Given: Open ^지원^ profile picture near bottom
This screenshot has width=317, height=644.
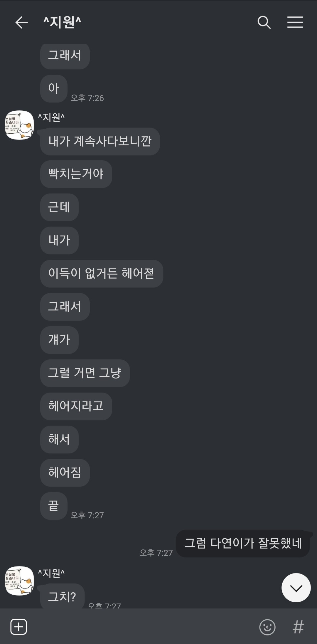Looking at the screenshot, I should click(x=19, y=581).
